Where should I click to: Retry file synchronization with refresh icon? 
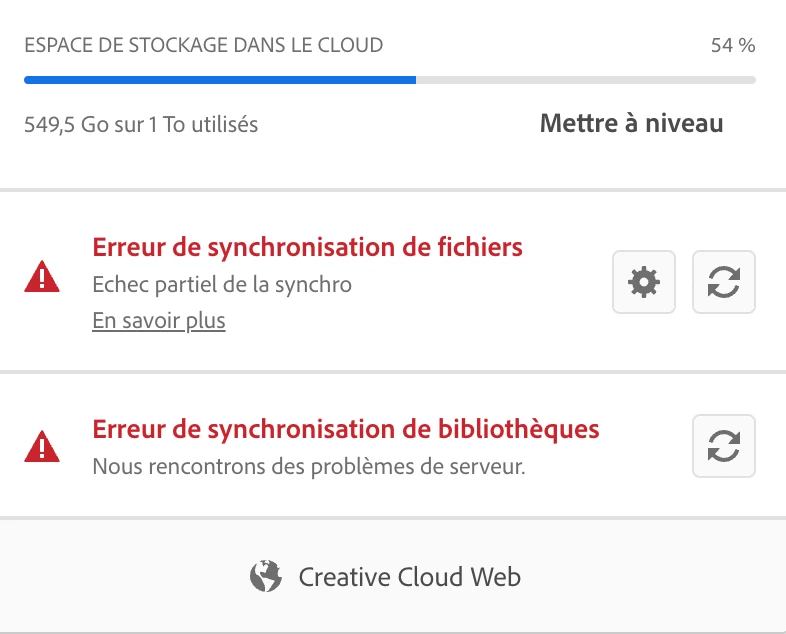tap(723, 283)
